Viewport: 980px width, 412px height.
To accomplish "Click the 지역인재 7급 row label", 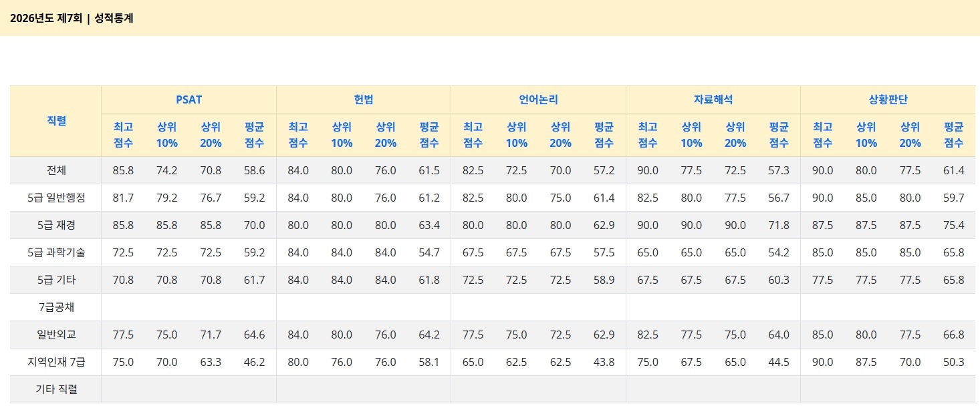I will click(56, 362).
